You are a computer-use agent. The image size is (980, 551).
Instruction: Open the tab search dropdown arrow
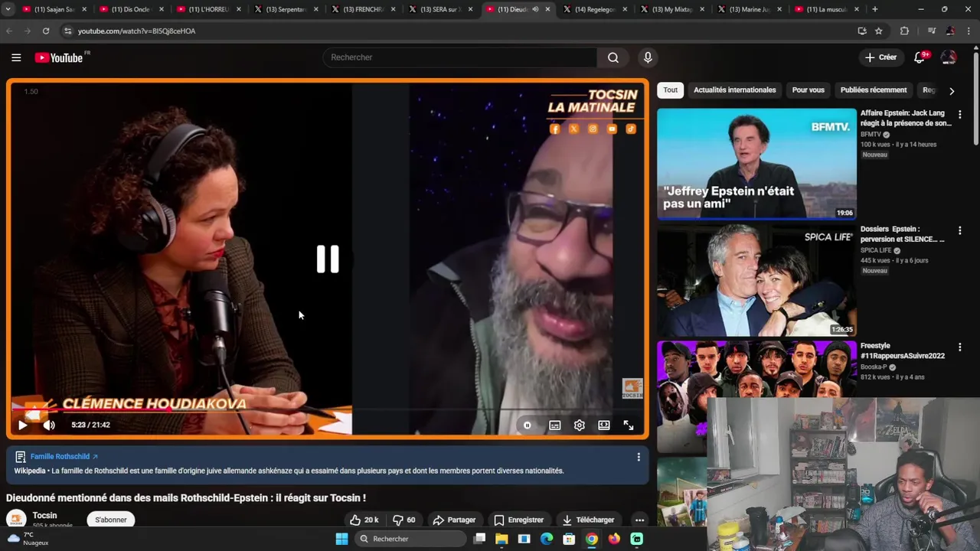click(8, 9)
